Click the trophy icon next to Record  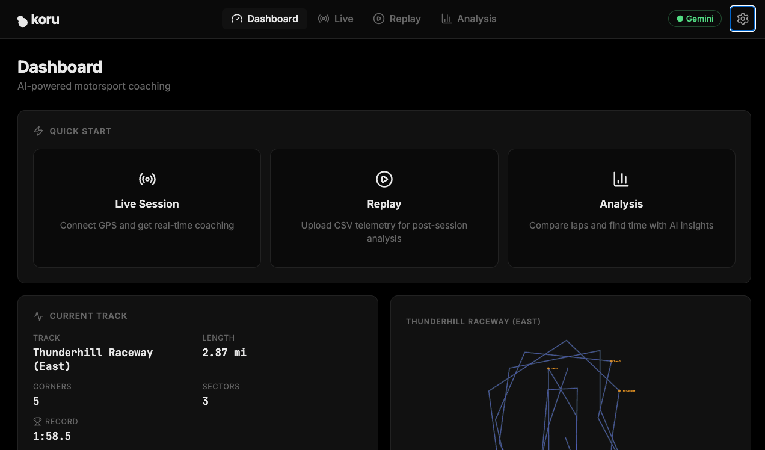tap(37, 422)
